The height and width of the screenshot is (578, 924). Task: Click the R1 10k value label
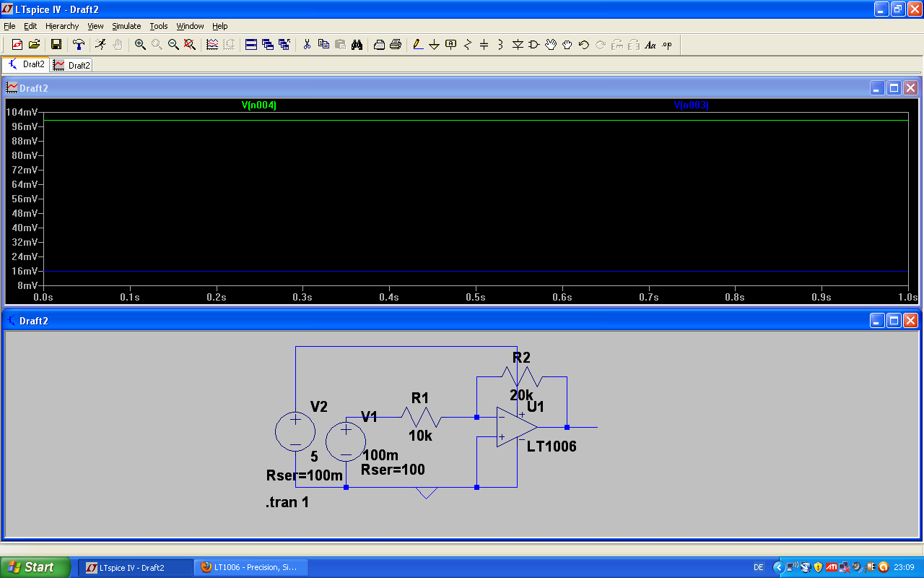click(x=420, y=436)
